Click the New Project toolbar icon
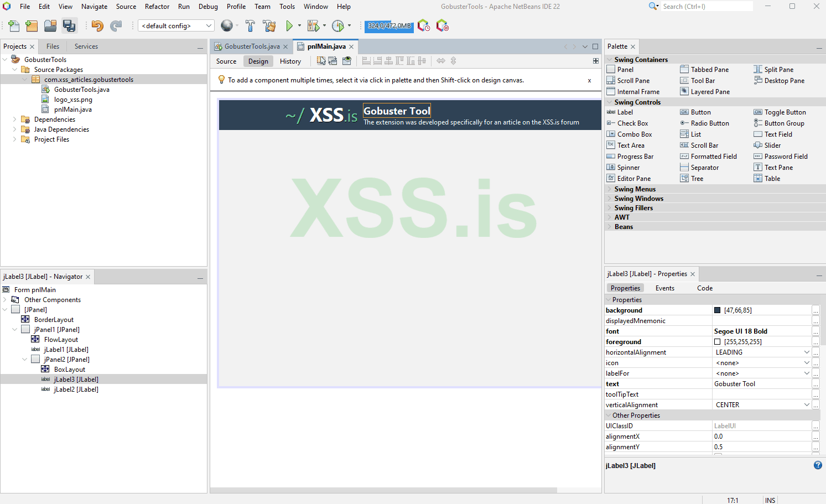826x504 pixels. (32, 26)
